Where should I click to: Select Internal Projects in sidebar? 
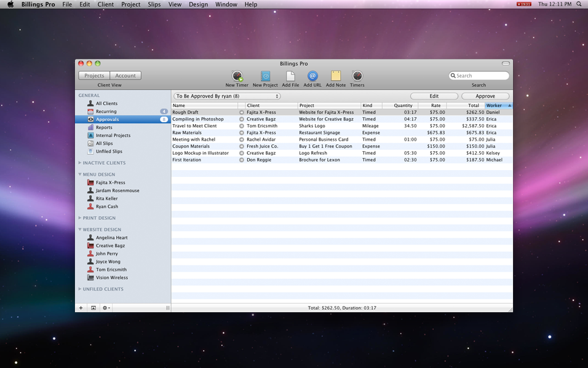click(x=113, y=135)
